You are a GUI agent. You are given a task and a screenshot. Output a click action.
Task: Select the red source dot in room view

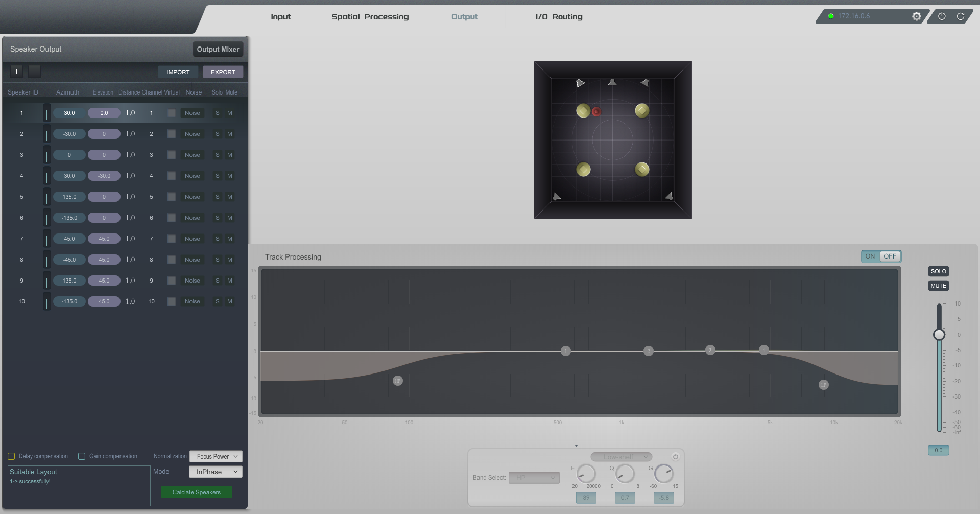click(x=596, y=112)
